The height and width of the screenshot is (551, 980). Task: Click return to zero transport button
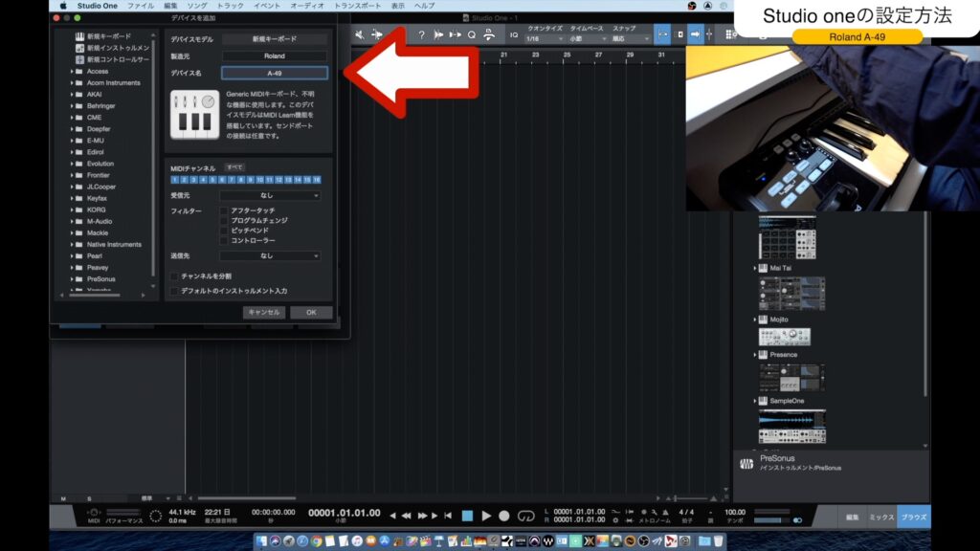448,516
